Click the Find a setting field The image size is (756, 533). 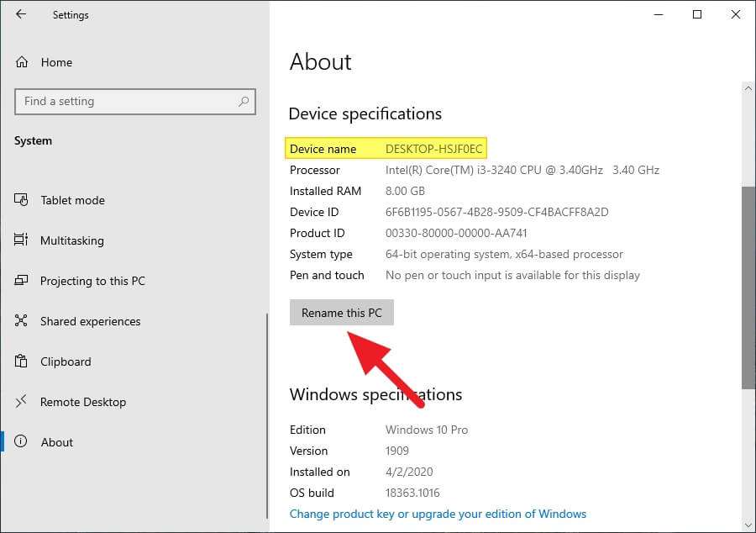[x=135, y=102]
